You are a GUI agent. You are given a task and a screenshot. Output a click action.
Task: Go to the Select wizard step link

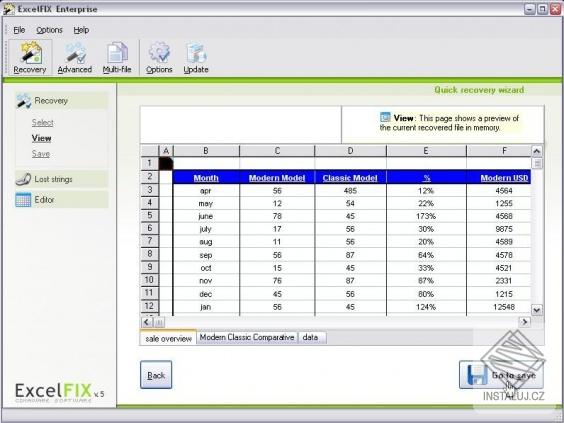coord(42,123)
